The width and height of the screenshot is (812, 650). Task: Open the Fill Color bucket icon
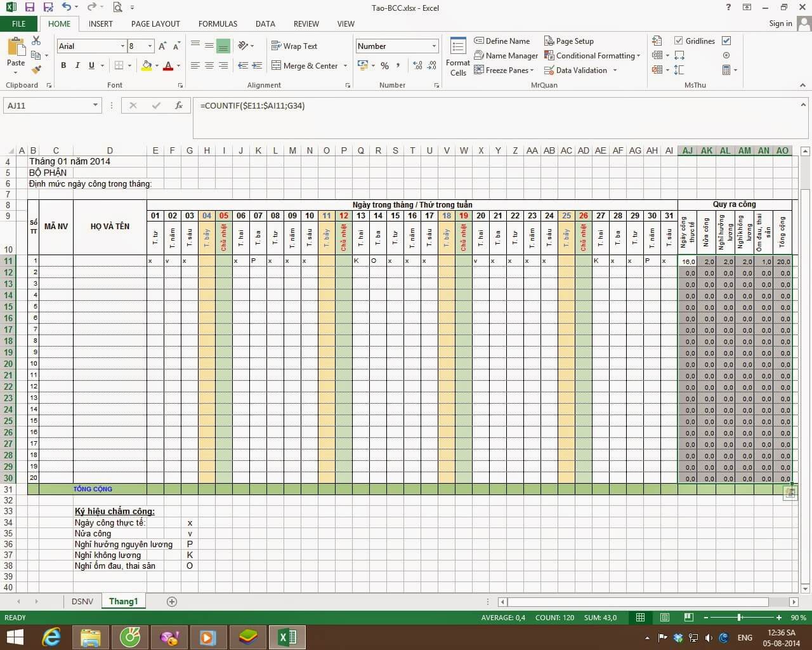(x=146, y=65)
